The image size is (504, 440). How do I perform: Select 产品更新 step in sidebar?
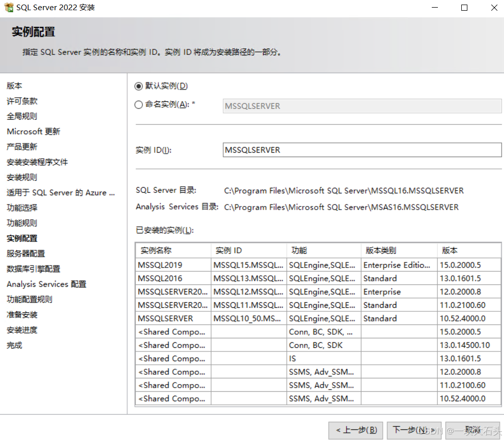pyautogui.click(x=22, y=147)
